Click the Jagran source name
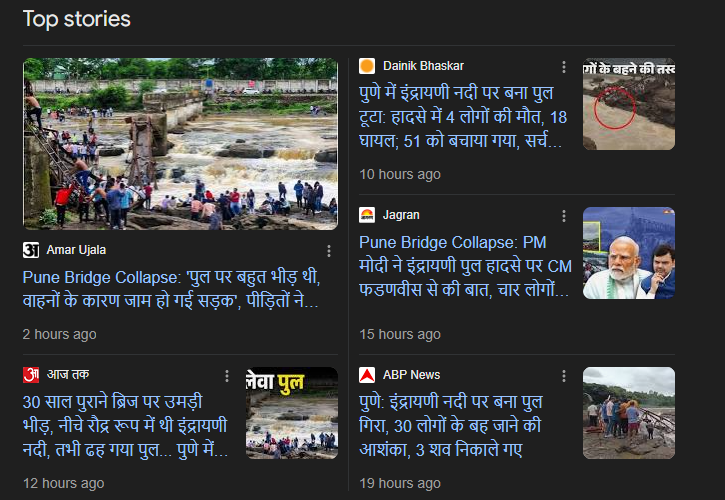 [401, 215]
